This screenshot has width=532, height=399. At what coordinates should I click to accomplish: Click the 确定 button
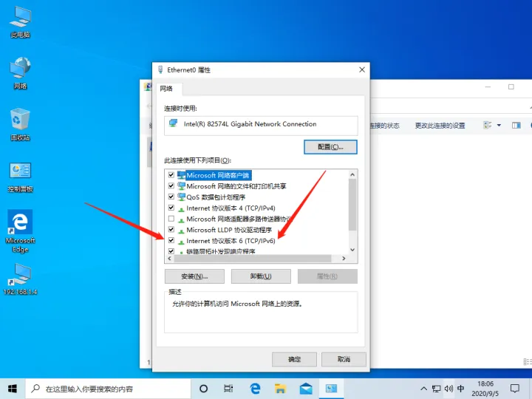(294, 359)
